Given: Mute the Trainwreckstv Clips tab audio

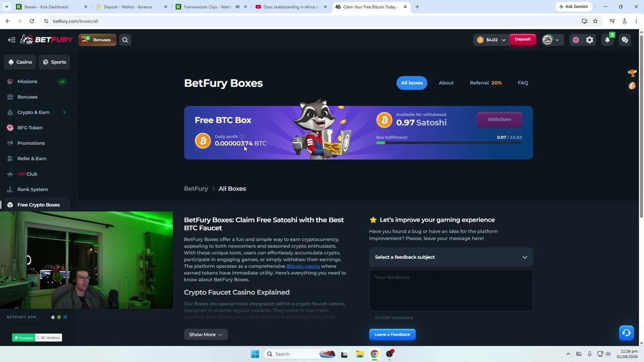Looking at the screenshot, I should point(237,7).
